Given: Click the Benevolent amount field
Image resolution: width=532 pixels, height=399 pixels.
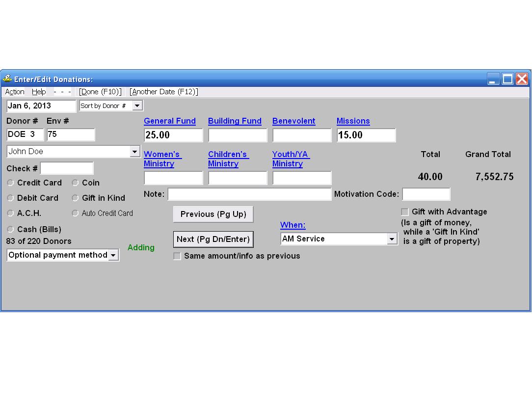Looking at the screenshot, I should [302, 135].
